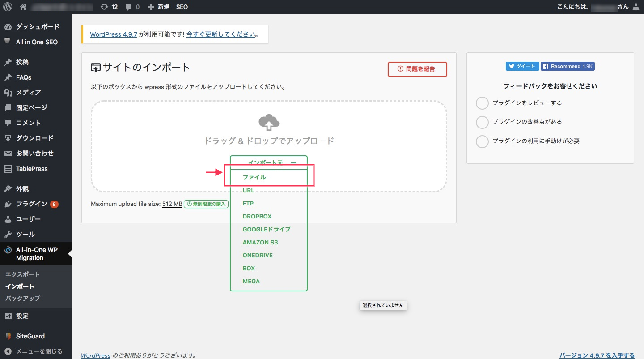
Task: Open the インポート submenu item
Action: [x=20, y=286]
